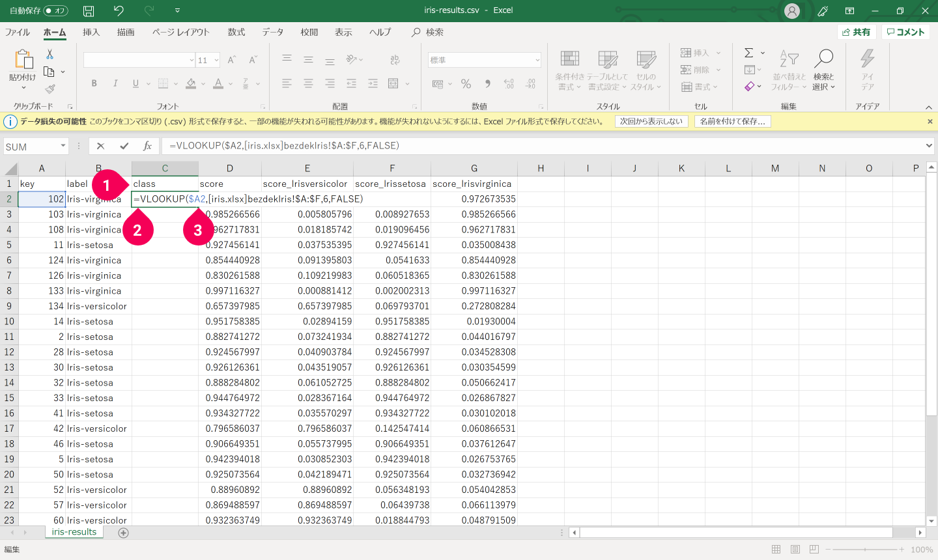Toggle Bold formatting
The width and height of the screenshot is (938, 560).
tap(94, 83)
